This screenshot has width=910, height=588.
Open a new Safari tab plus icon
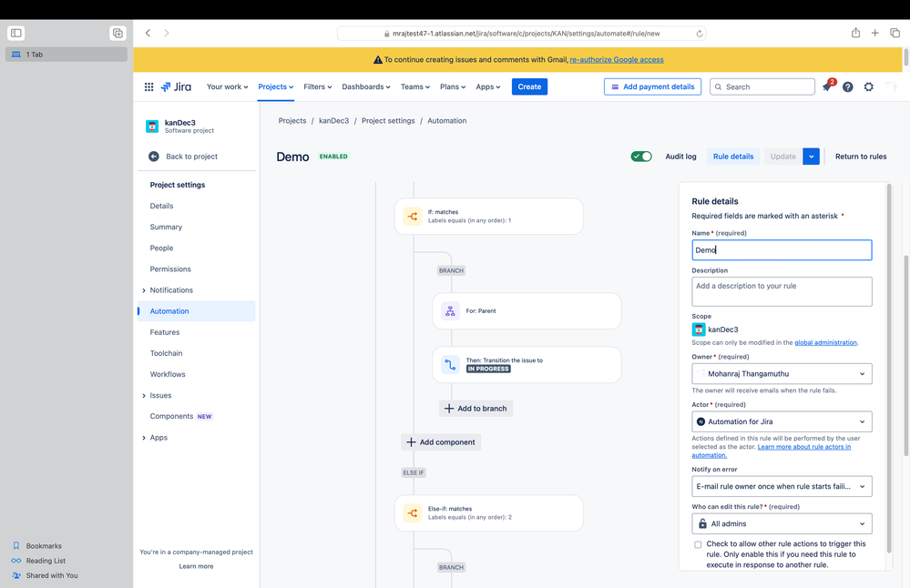pyautogui.click(x=874, y=33)
